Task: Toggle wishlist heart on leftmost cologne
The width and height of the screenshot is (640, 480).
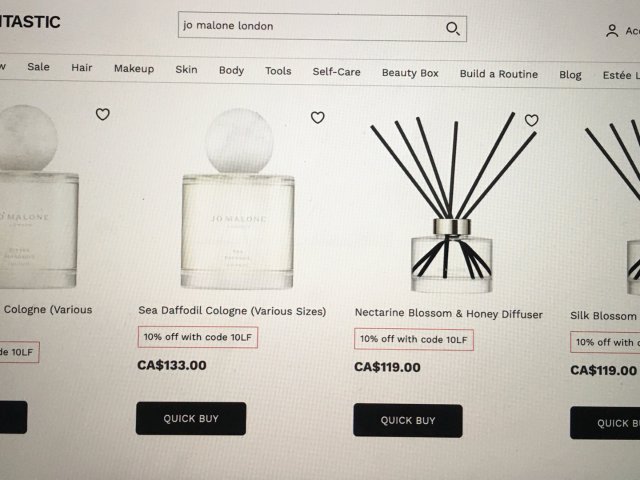Action: point(102,114)
